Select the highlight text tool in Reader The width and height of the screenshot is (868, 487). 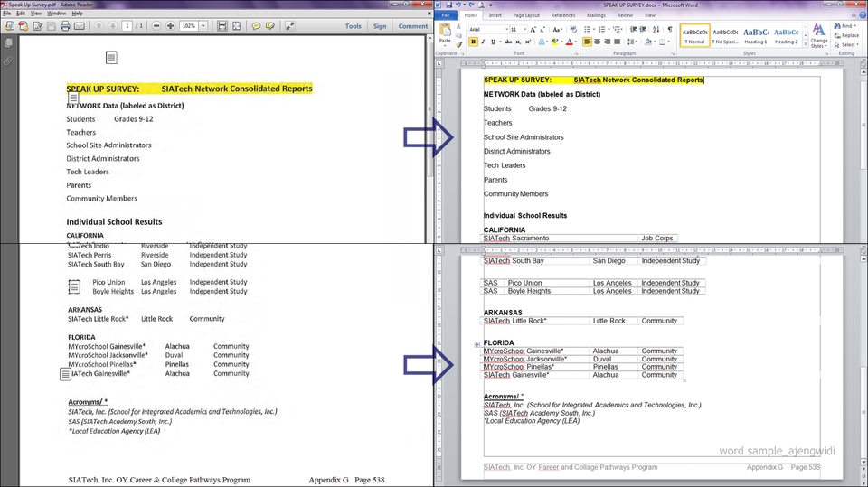[270, 26]
